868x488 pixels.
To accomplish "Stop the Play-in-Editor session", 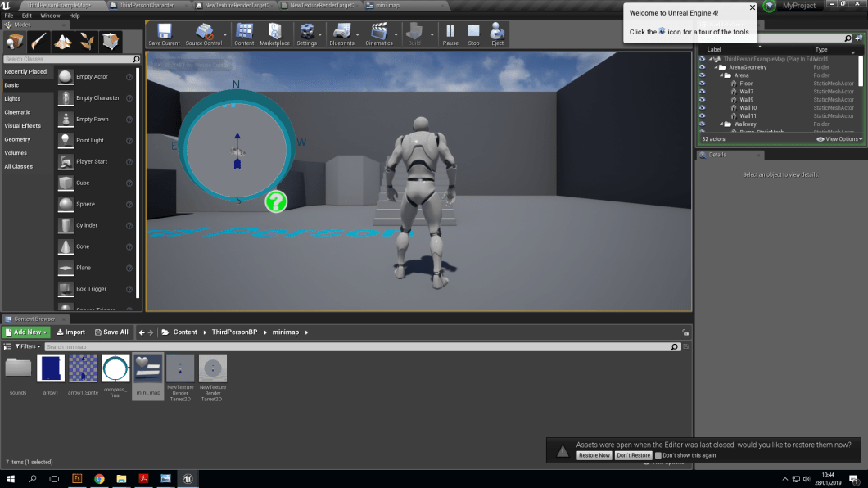I will (473, 34).
